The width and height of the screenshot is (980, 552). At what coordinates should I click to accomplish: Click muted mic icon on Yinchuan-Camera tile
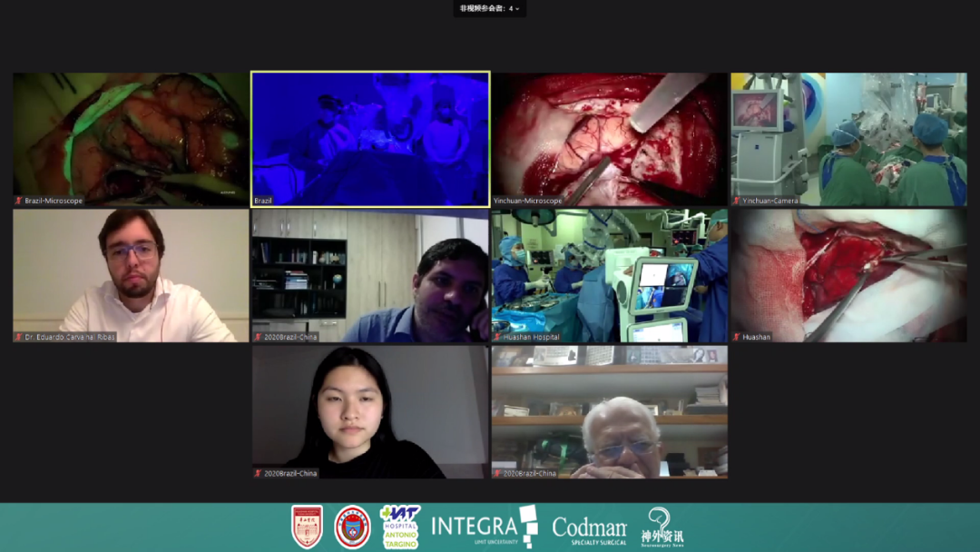(x=737, y=201)
